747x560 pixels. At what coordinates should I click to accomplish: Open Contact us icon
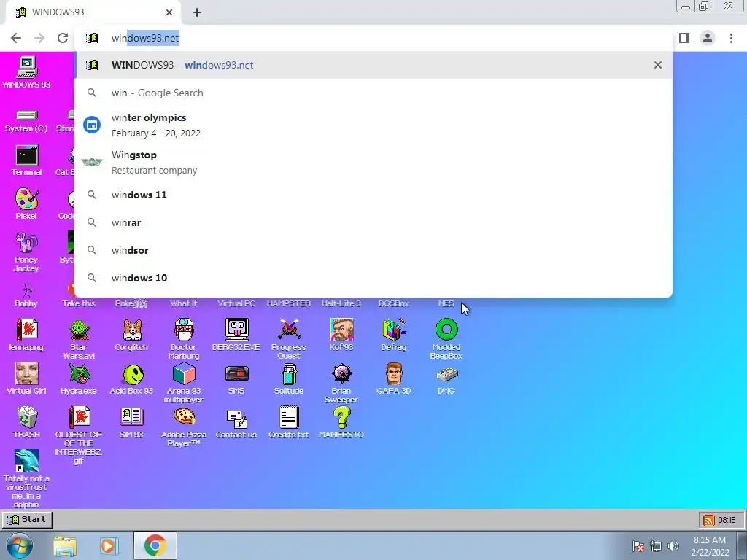click(x=236, y=422)
